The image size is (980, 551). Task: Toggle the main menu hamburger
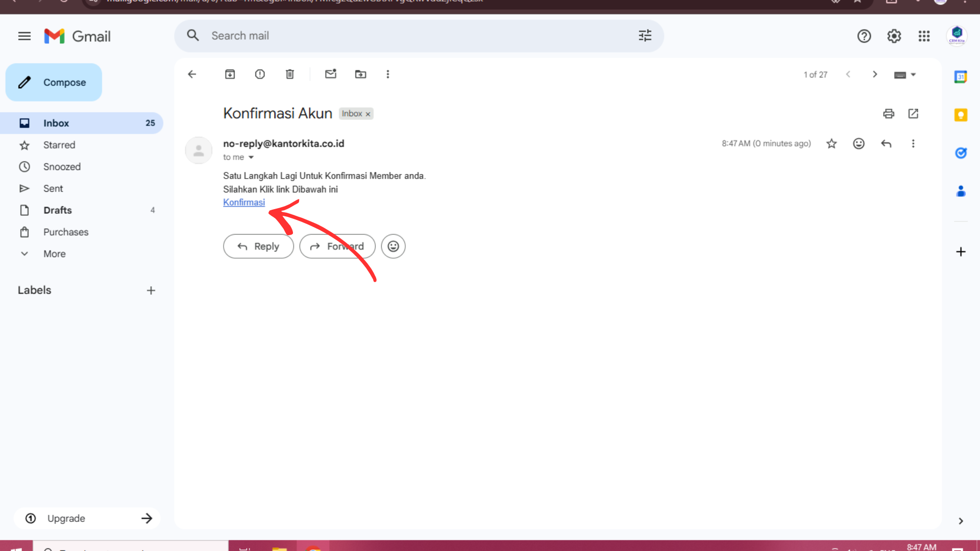tap(24, 36)
